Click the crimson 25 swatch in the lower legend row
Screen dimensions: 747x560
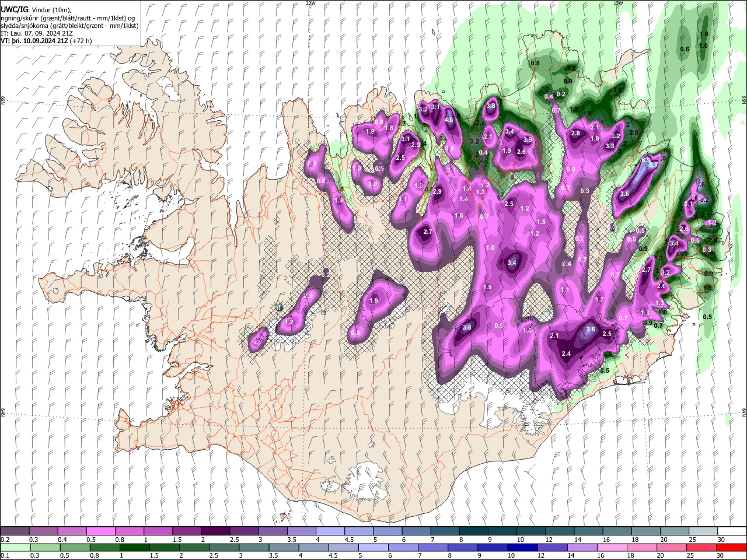click(x=703, y=547)
